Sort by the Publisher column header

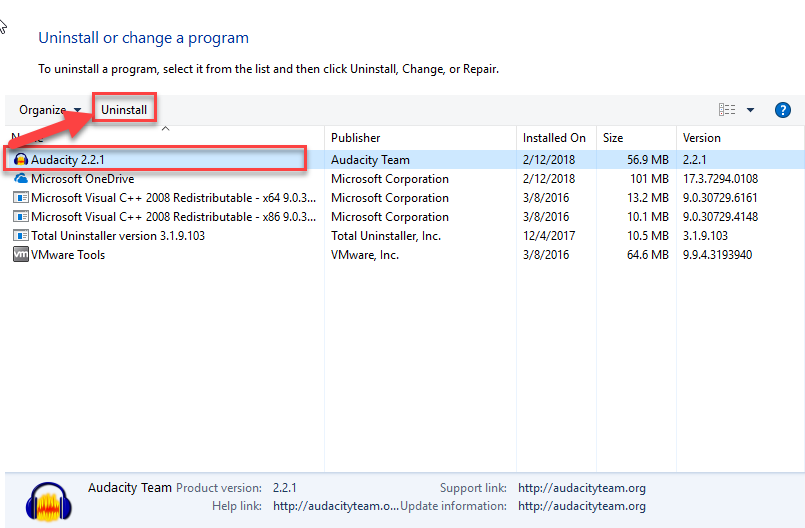point(355,138)
